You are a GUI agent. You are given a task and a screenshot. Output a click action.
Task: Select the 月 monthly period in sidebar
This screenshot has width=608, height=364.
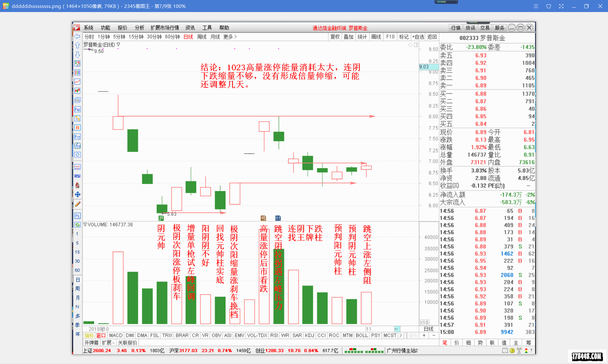click(77, 298)
